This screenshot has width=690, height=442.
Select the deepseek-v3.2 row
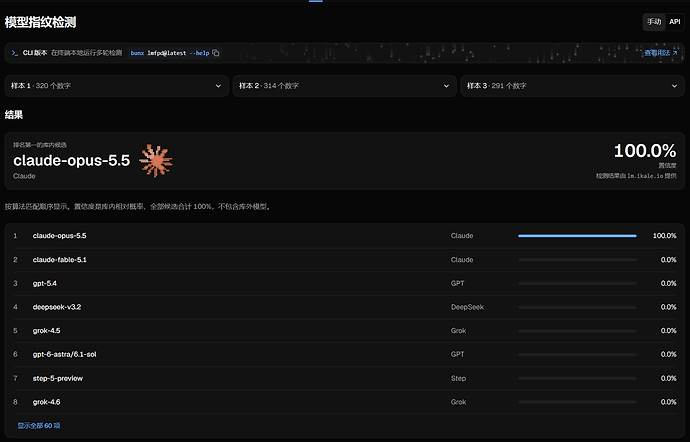coord(345,307)
